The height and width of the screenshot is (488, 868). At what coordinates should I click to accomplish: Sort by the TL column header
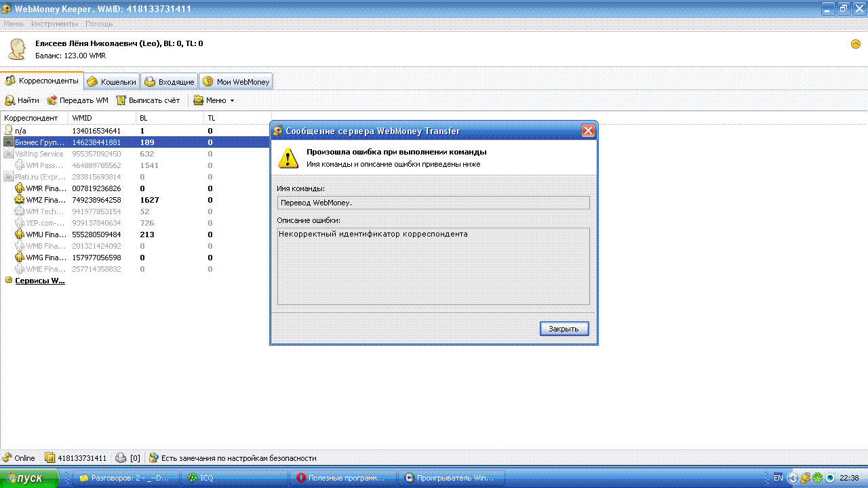click(237, 118)
